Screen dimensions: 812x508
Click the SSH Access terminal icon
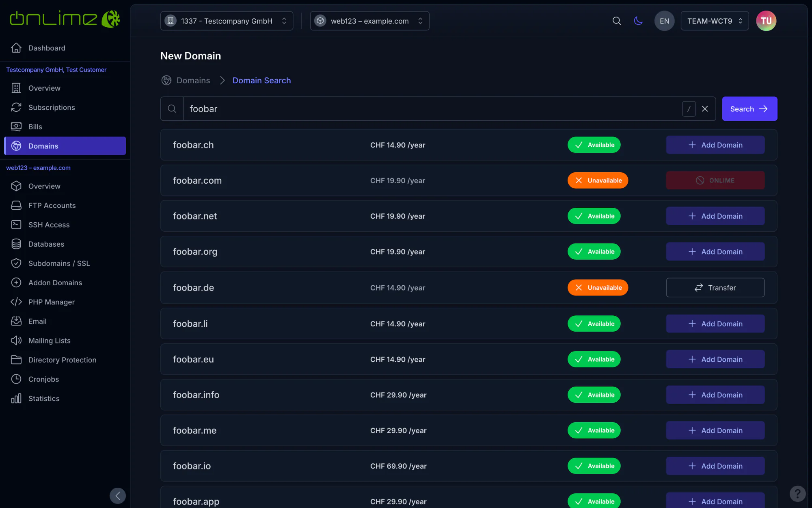[x=16, y=224]
